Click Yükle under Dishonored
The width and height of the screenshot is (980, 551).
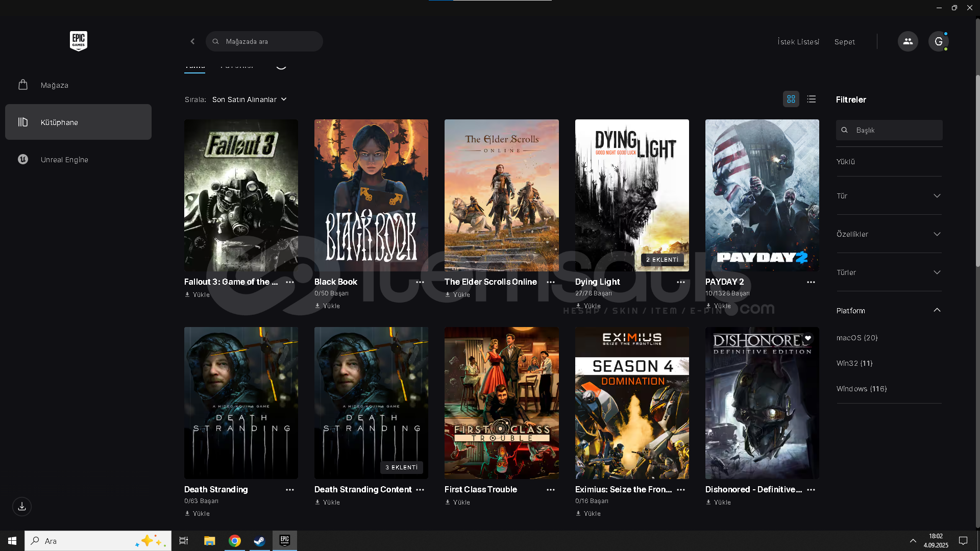[718, 503]
